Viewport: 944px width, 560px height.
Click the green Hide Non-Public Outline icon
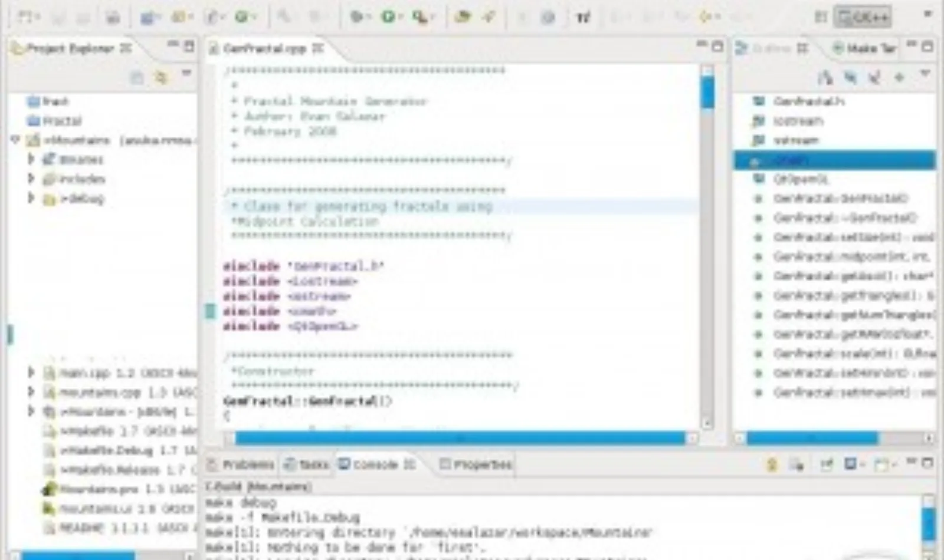point(899,77)
